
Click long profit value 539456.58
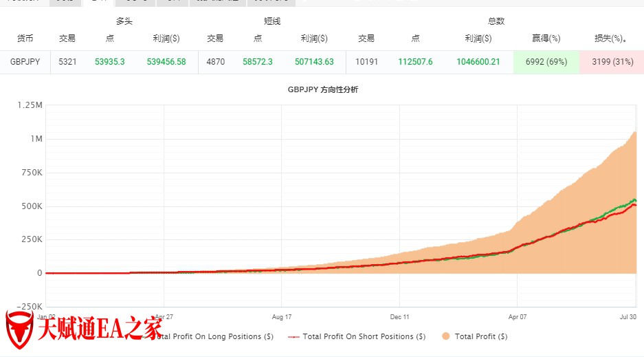[x=166, y=62]
